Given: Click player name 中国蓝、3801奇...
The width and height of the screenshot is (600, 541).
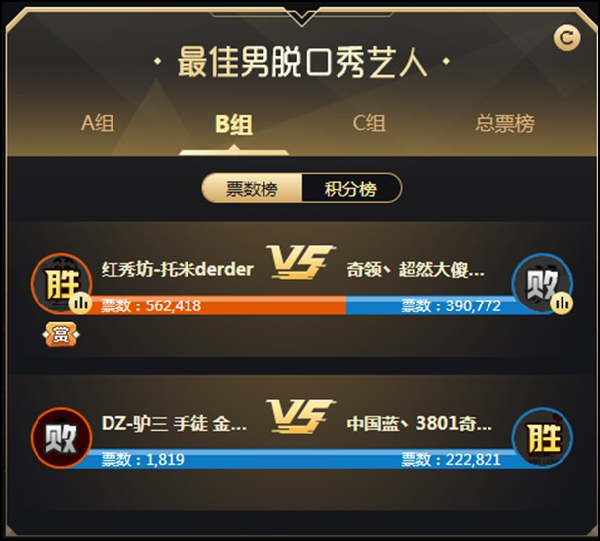Looking at the screenshot, I should tap(419, 424).
